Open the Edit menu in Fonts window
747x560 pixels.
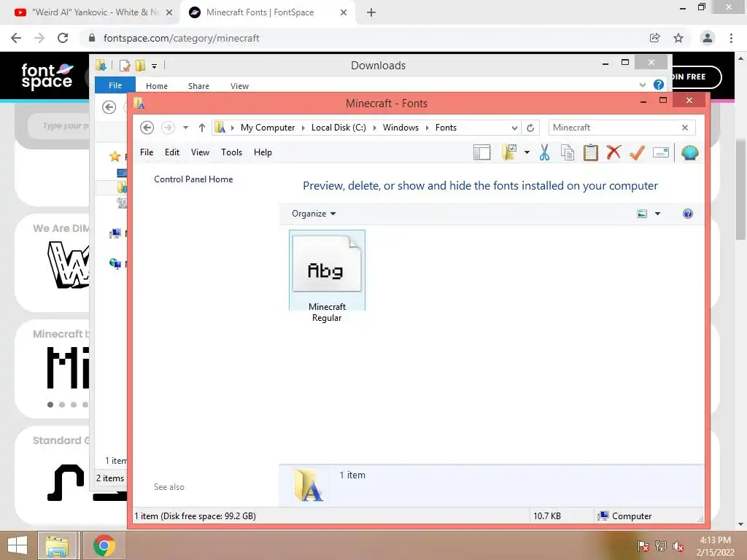[x=172, y=152]
